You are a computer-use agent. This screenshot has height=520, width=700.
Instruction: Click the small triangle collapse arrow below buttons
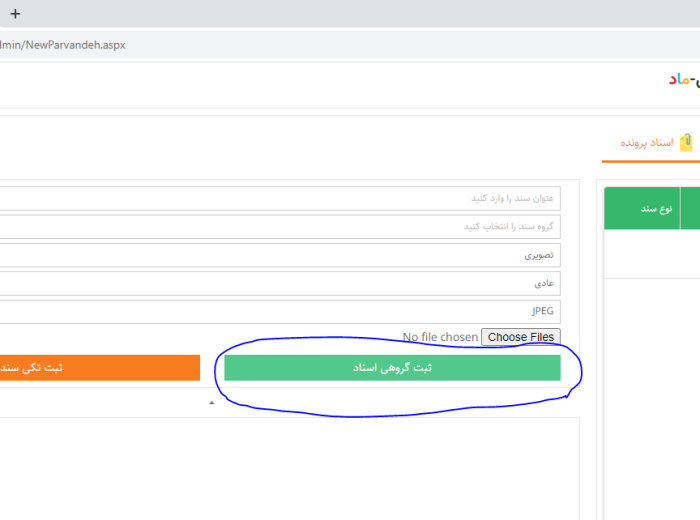point(211,403)
